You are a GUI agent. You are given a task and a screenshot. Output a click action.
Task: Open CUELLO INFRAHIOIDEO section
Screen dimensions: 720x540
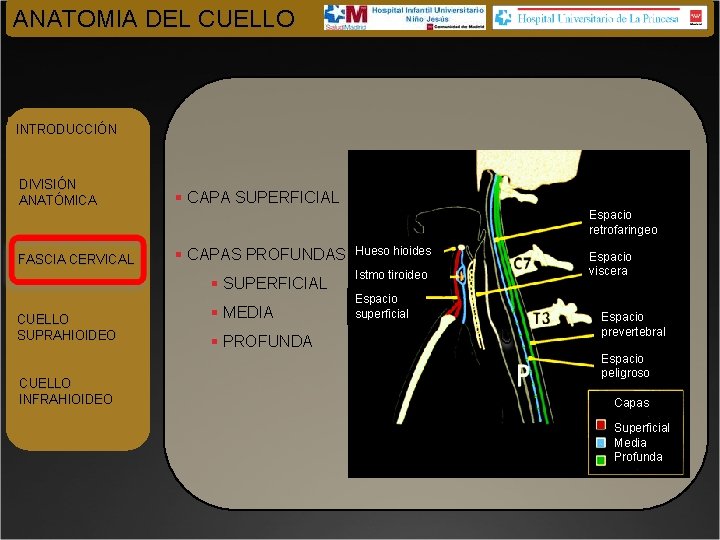point(66,391)
